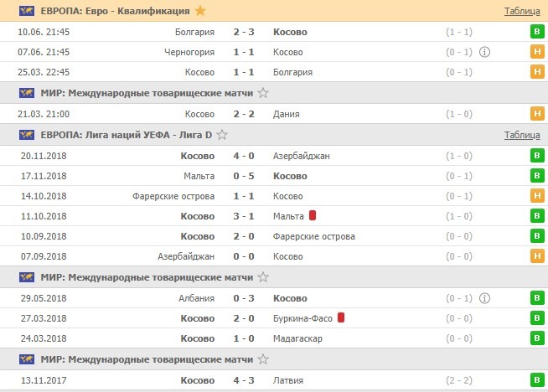Click the score 2 - 0 for Косово - Фарерские острова
Screen dimensions: 548x392
(245, 236)
